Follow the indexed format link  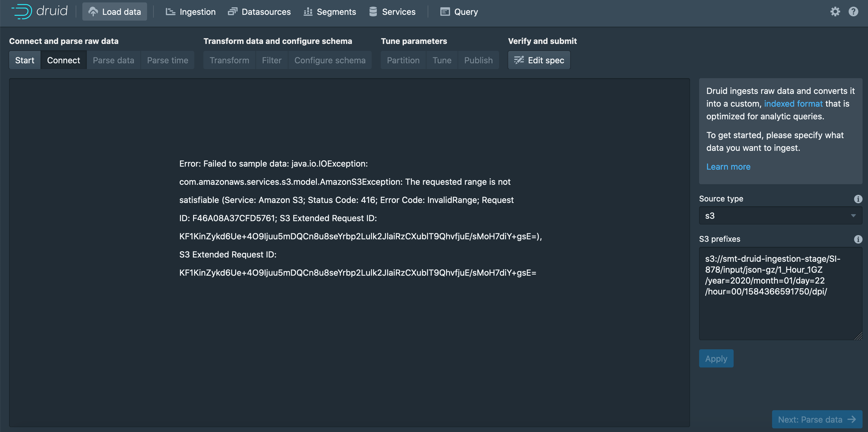tap(793, 104)
